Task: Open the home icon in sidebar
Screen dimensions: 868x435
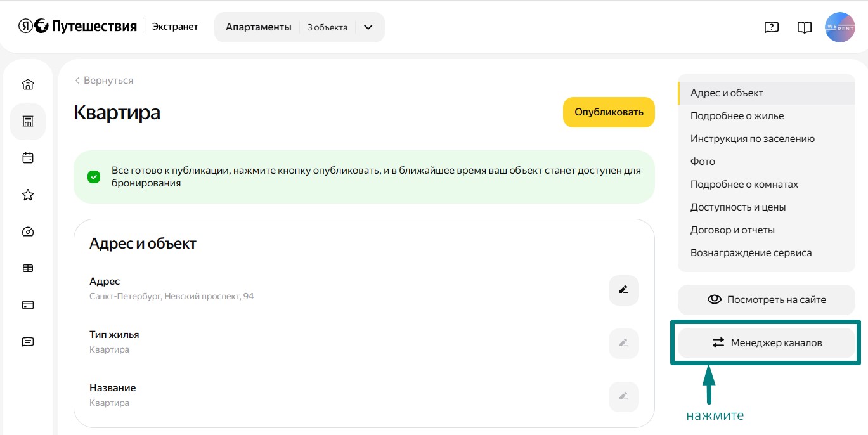Action: pyautogui.click(x=28, y=84)
